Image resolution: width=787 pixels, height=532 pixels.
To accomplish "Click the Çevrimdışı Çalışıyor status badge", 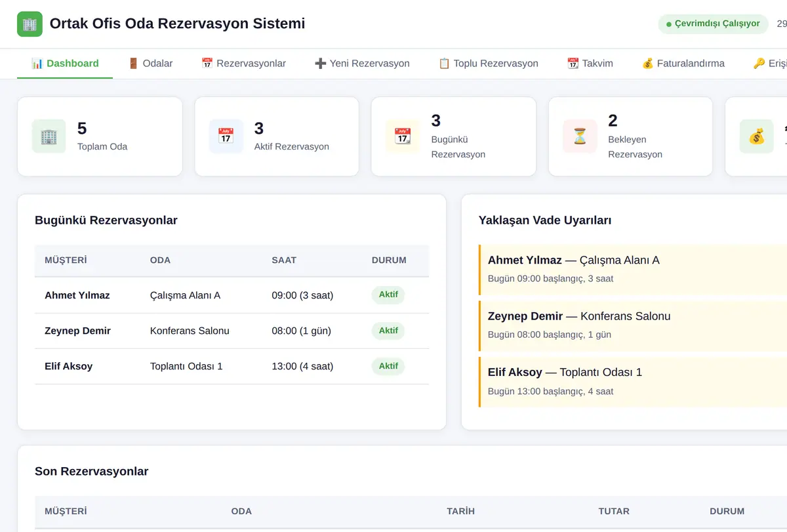I will [x=713, y=24].
